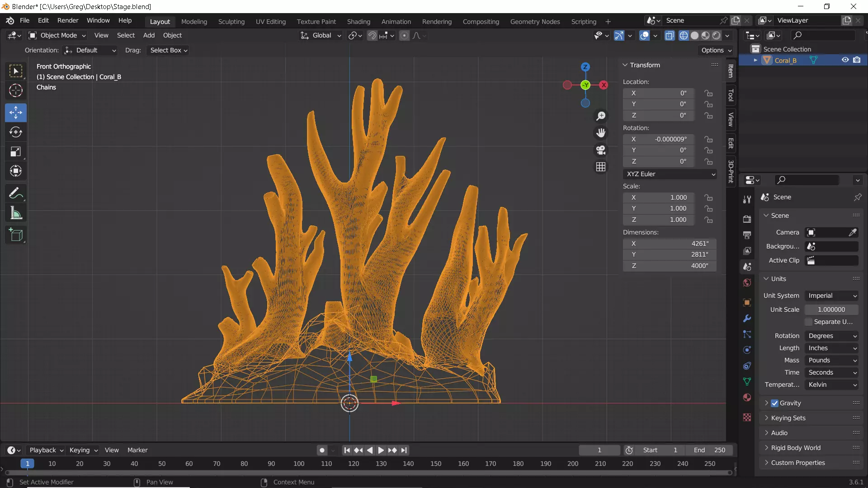Switch to the Shading workspace tab
The image size is (868, 488).
359,22
